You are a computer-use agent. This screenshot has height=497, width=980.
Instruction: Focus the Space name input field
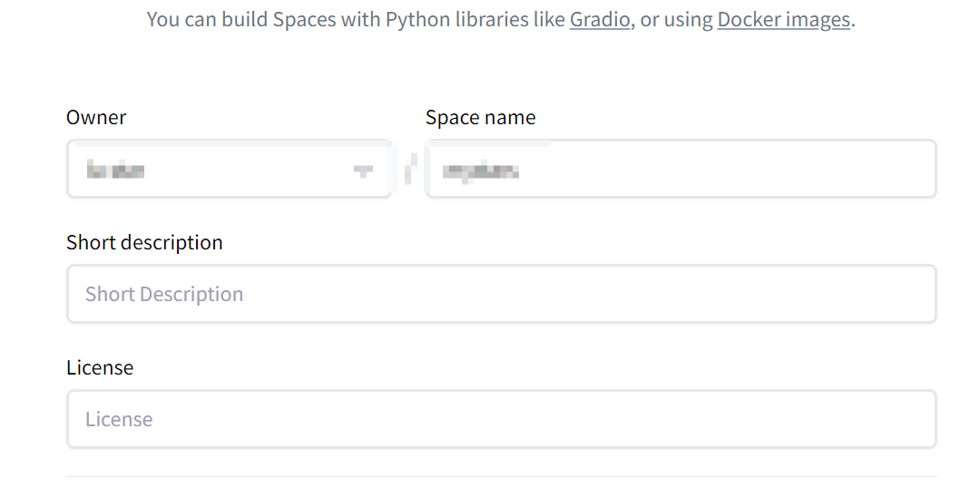[x=681, y=170]
